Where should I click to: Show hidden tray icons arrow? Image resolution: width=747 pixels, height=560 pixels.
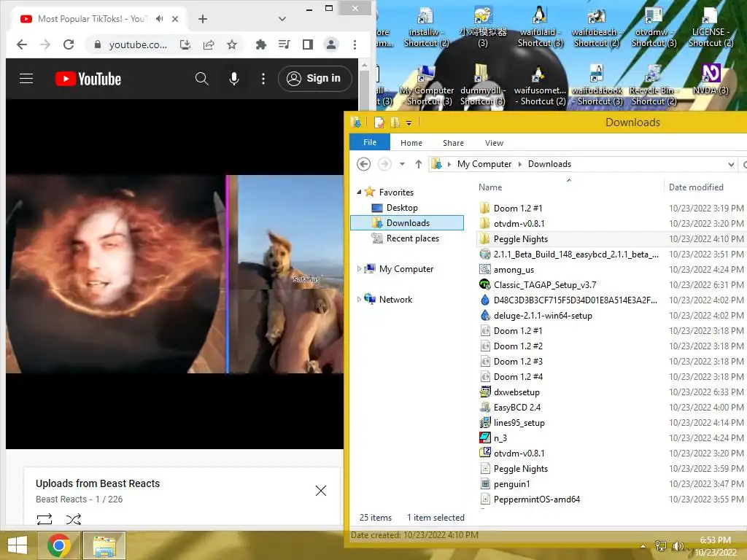click(x=643, y=545)
